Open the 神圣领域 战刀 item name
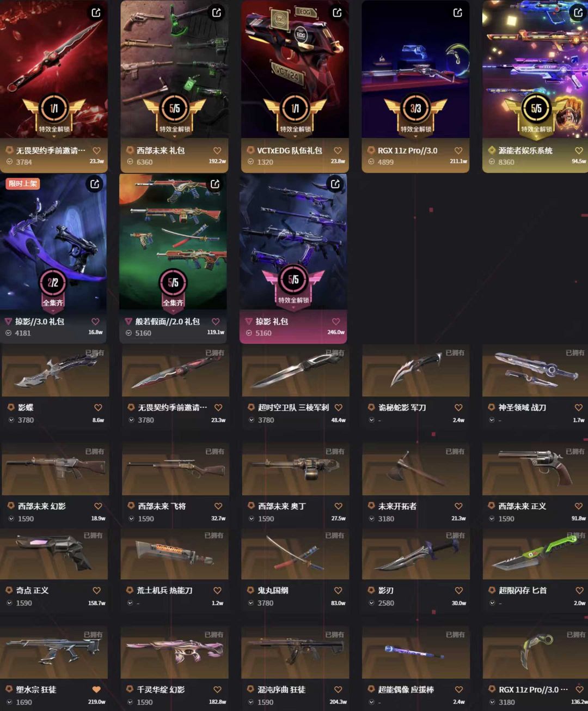 522,407
